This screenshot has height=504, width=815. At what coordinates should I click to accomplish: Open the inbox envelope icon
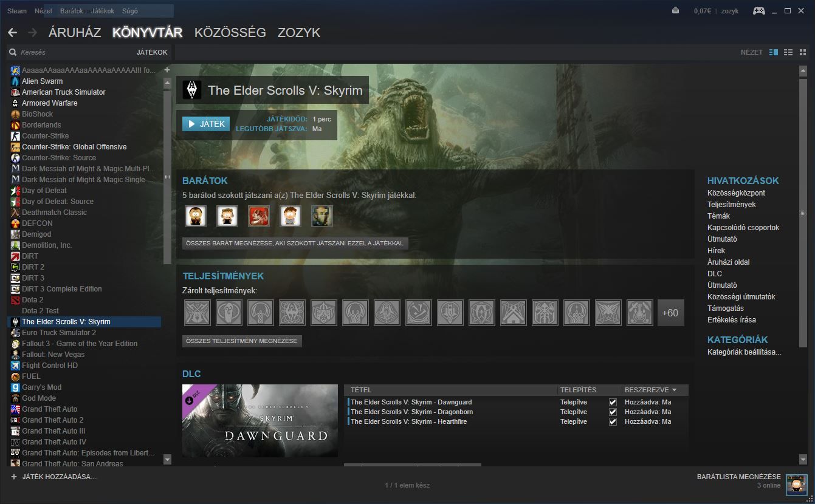[676, 10]
